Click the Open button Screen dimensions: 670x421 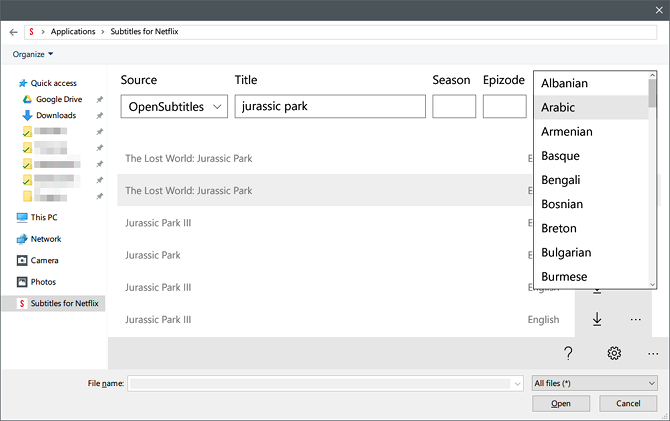pyautogui.click(x=561, y=403)
